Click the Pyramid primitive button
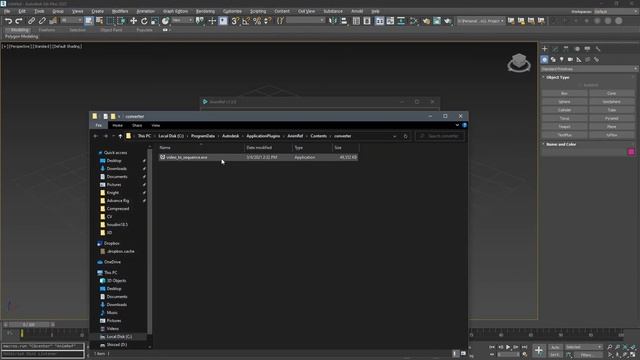Viewport: 640px width, 360px height. click(x=612, y=118)
